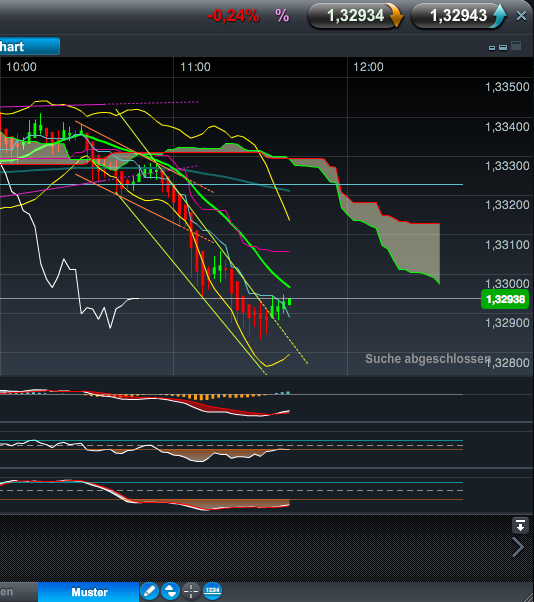Click the buy price 1,32943 button
This screenshot has height=602, width=534.
click(x=459, y=16)
